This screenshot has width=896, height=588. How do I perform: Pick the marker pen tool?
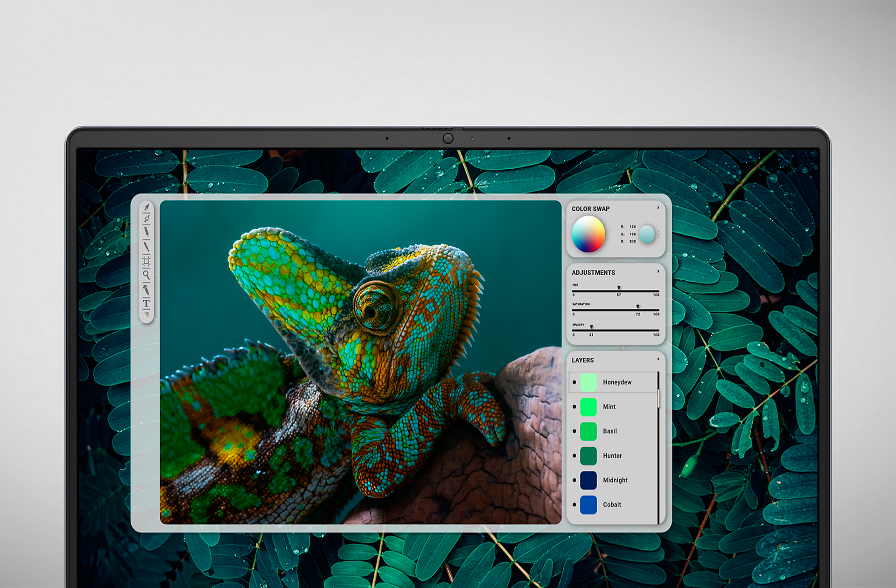[x=147, y=232]
